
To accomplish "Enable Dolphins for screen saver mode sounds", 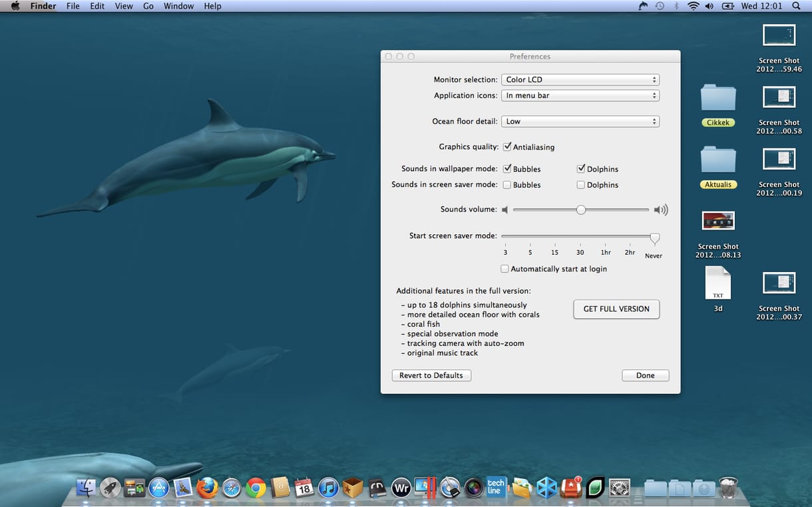I will (581, 184).
